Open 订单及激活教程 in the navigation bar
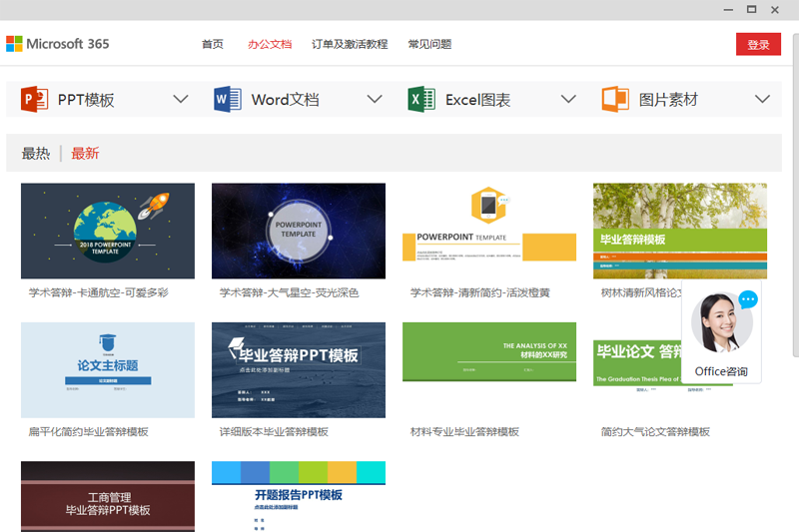 point(350,44)
